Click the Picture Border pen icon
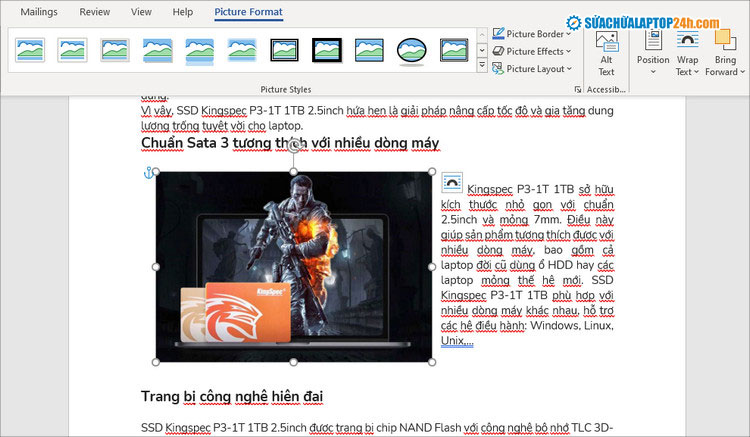This screenshot has height=437, width=750. pyautogui.click(x=498, y=33)
